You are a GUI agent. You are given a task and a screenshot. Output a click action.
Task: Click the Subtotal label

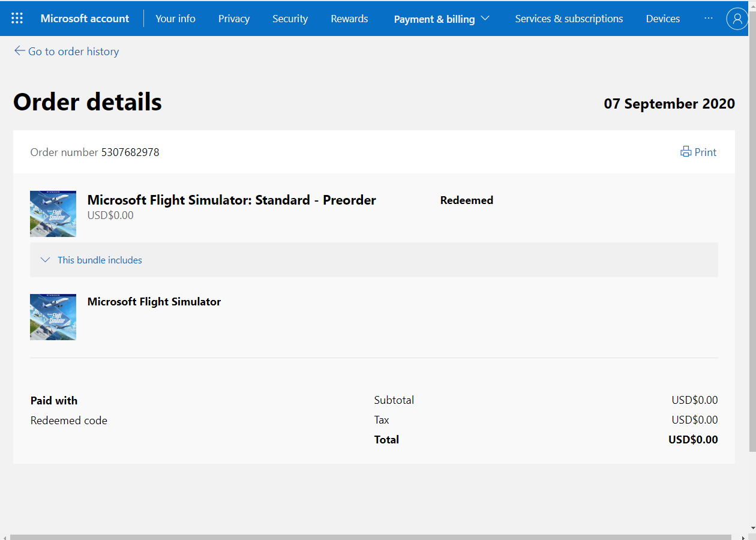[x=394, y=400]
